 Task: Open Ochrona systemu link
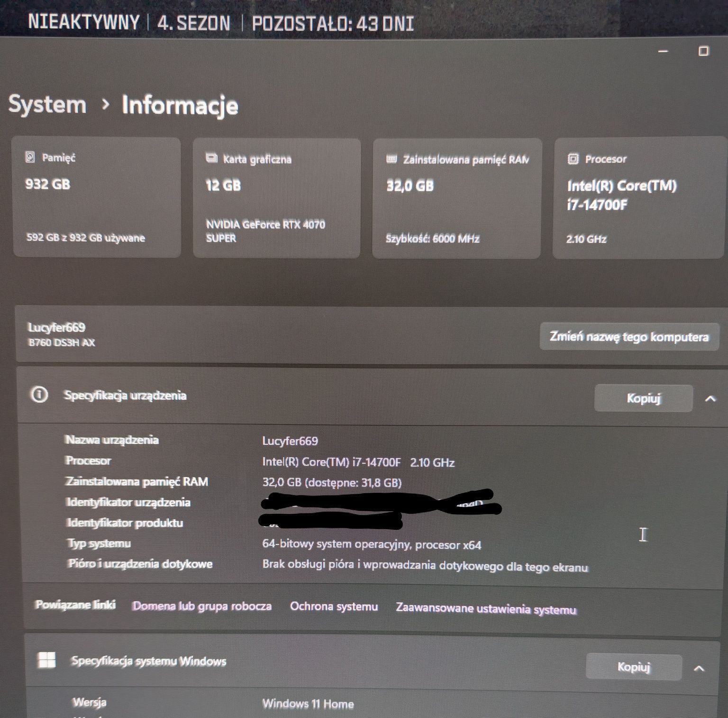click(x=334, y=607)
